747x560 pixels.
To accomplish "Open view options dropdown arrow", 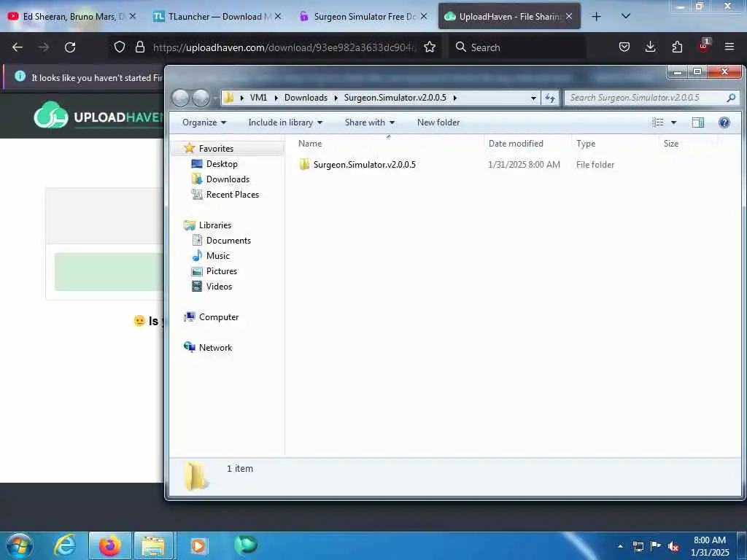I will [673, 122].
